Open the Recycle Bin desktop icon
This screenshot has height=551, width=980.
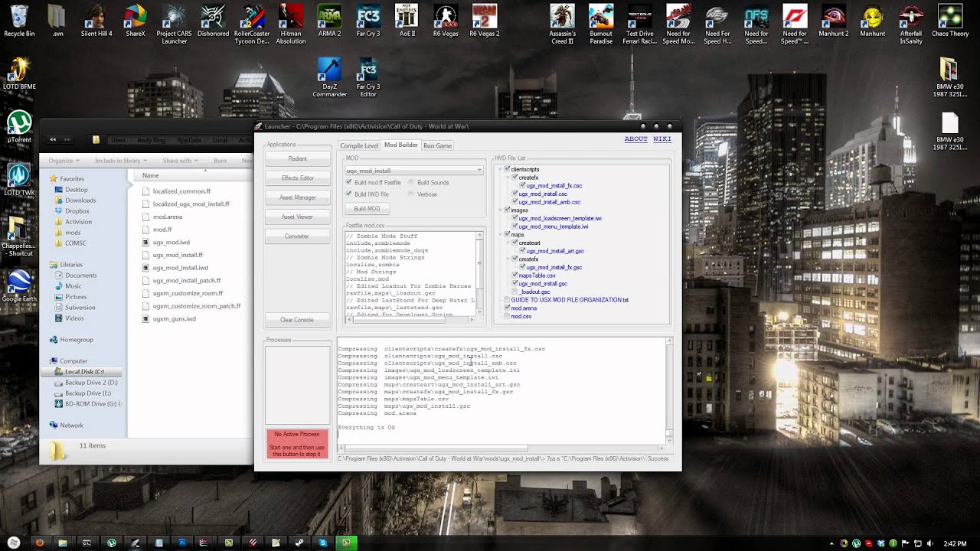click(19, 21)
